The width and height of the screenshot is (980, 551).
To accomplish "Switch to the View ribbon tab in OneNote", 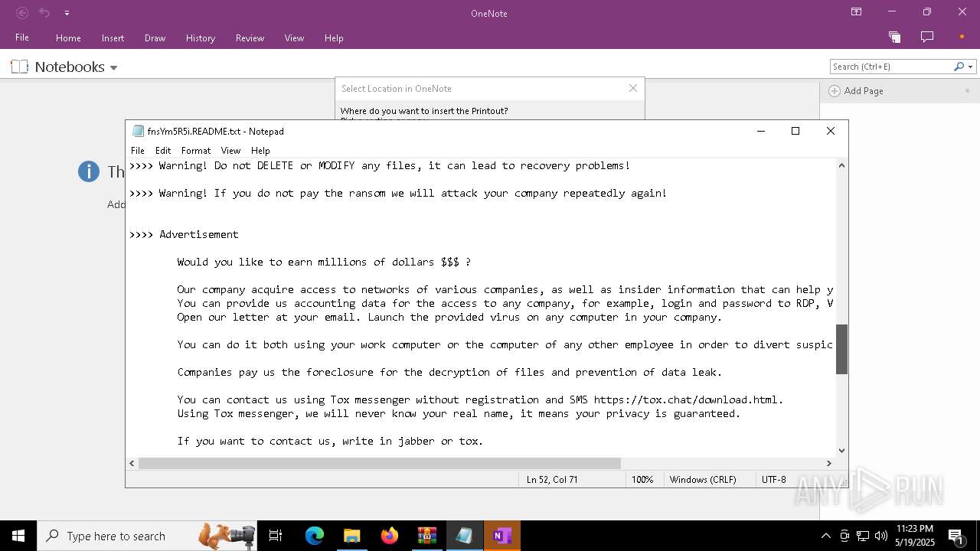I will (x=294, y=37).
